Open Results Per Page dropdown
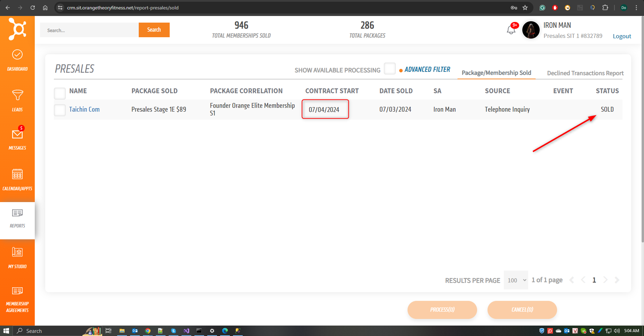Screen dimensions: 644x336 click(516, 280)
